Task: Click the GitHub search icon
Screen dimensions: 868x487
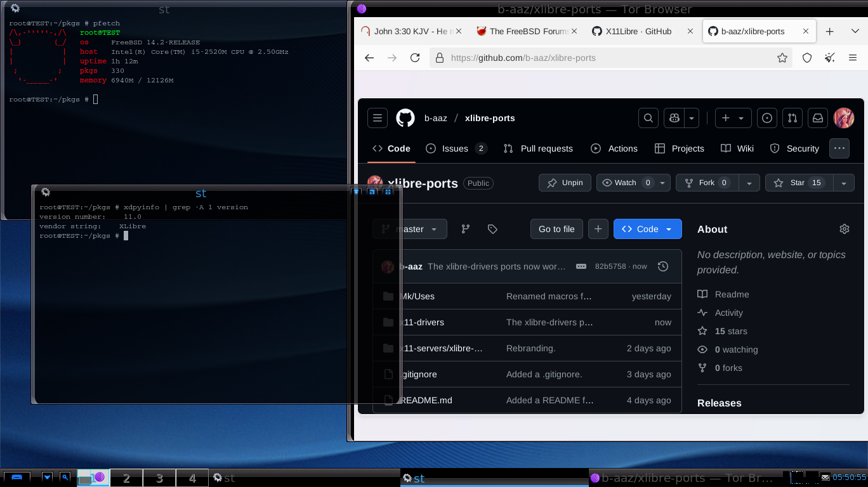Action: (x=648, y=118)
